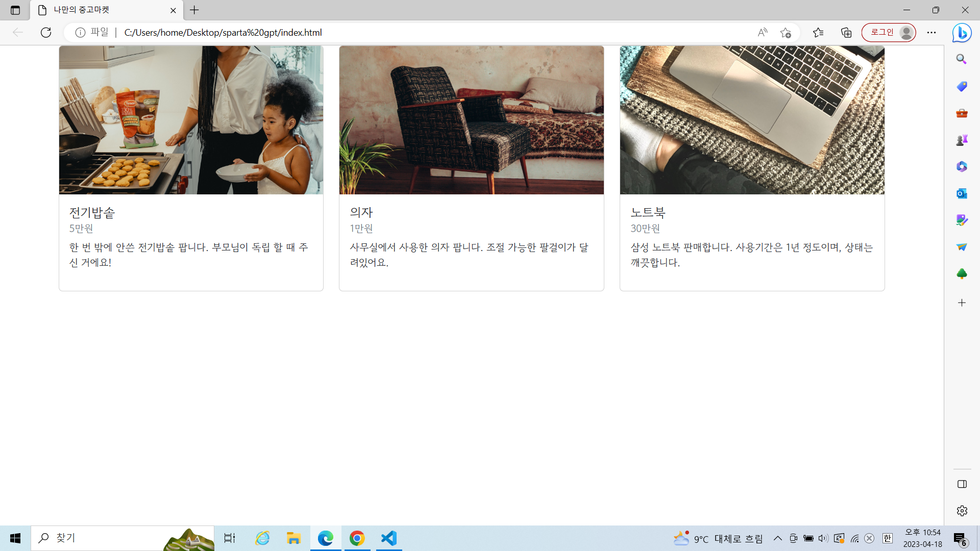
Task: Open the tab actions menu icon
Action: (x=15, y=10)
